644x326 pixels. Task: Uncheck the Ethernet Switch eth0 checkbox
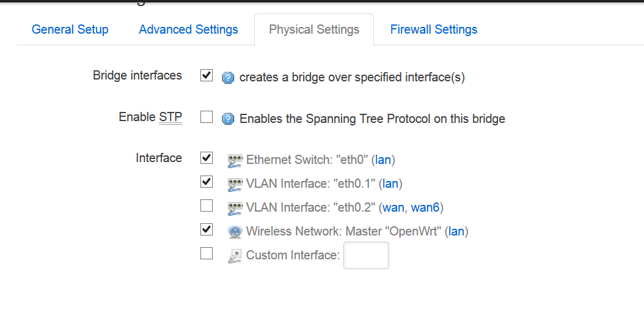coord(207,158)
